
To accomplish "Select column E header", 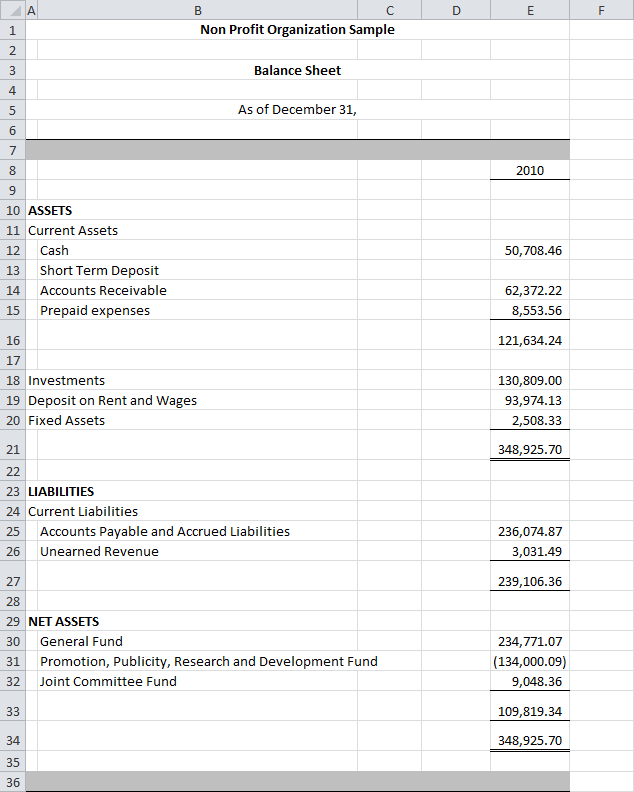I will [530, 10].
